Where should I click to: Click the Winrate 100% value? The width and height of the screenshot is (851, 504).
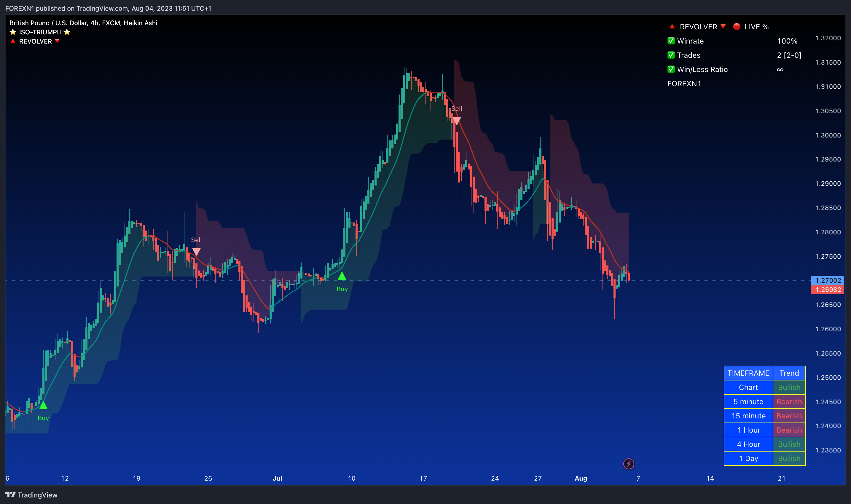(x=787, y=41)
